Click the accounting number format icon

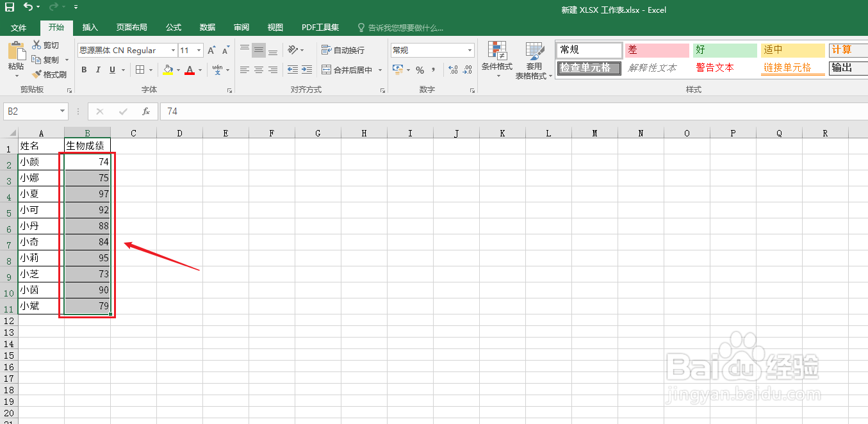coord(397,70)
